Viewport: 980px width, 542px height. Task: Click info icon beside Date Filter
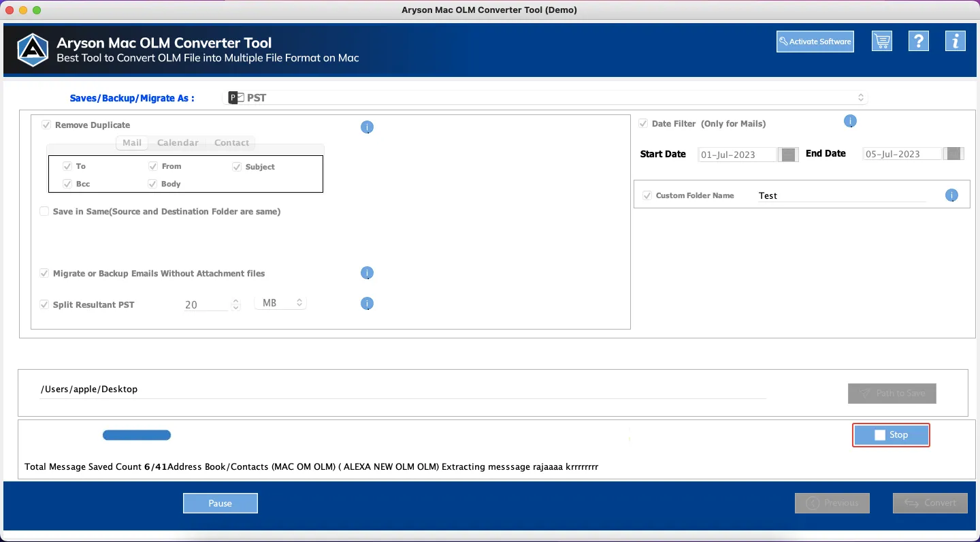click(x=850, y=121)
